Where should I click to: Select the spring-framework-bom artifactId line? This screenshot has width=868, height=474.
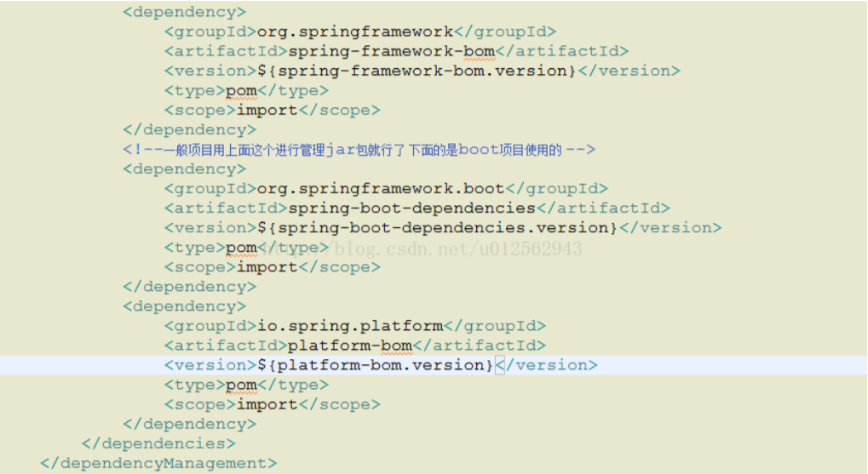pos(396,51)
